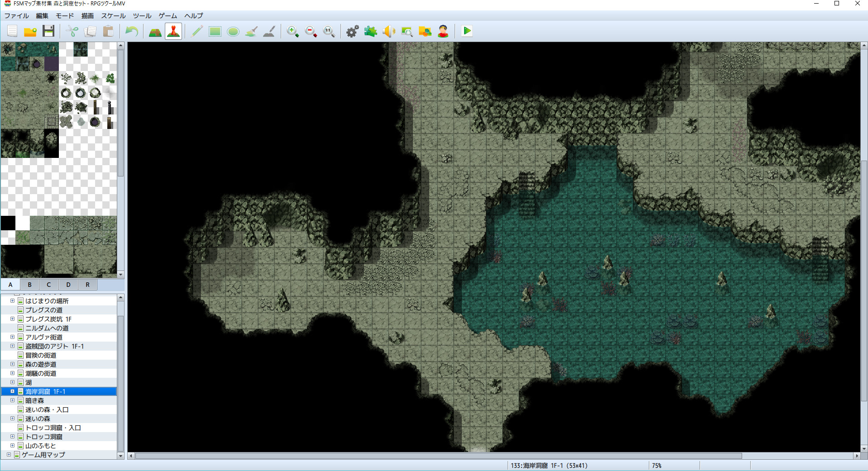This screenshot has height=471, width=868.
Task: Open the Character Generator icon
Action: 443,31
